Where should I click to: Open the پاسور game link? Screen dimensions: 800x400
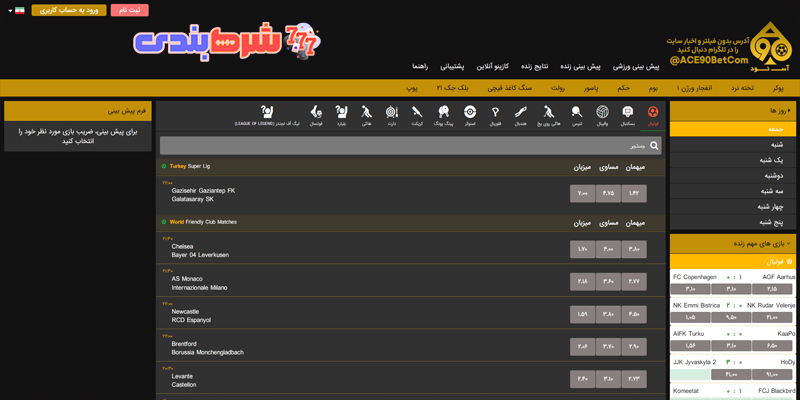tap(591, 88)
